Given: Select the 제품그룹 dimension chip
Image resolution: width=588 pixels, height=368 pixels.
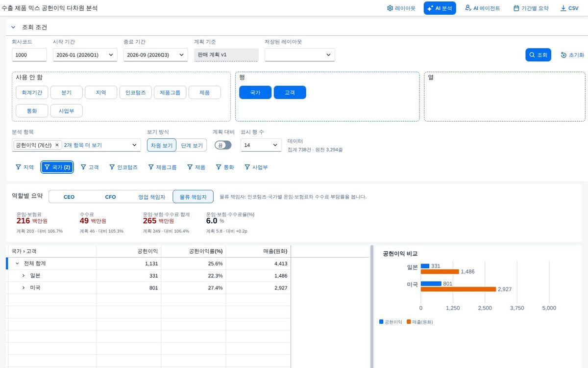Looking at the screenshot, I should point(170,92).
